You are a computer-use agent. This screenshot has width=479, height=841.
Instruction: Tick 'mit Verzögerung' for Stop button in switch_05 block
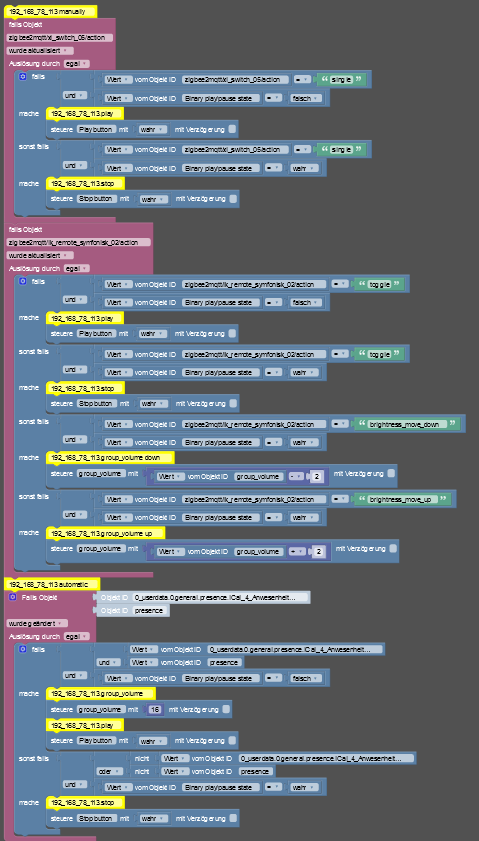(x=233, y=199)
